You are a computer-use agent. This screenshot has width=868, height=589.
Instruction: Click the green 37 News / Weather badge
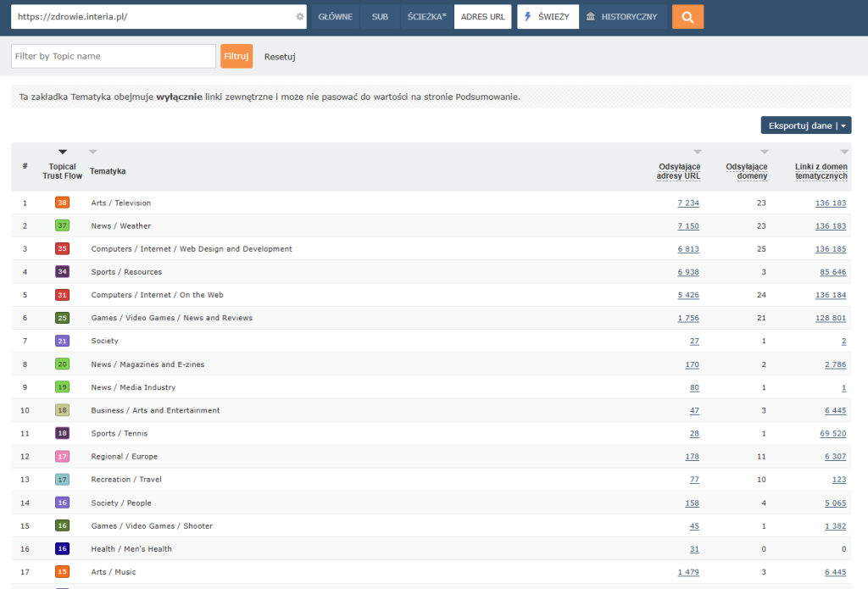pyautogui.click(x=62, y=226)
